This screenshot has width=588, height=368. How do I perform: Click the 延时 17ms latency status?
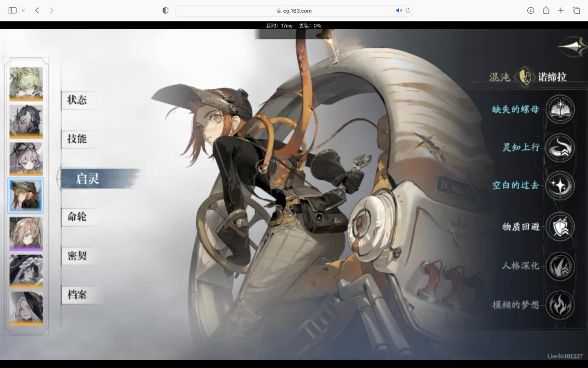click(x=279, y=26)
